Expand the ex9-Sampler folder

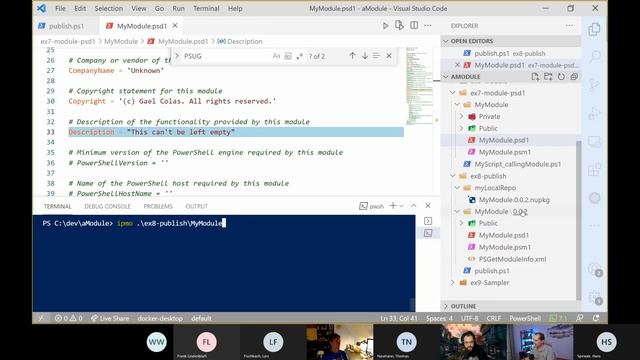453,282
